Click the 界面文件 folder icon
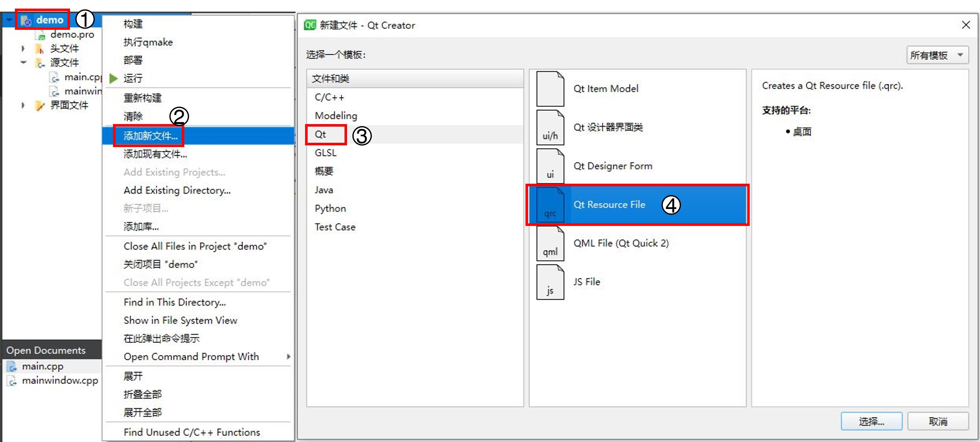This screenshot has width=980, height=442. (40, 105)
